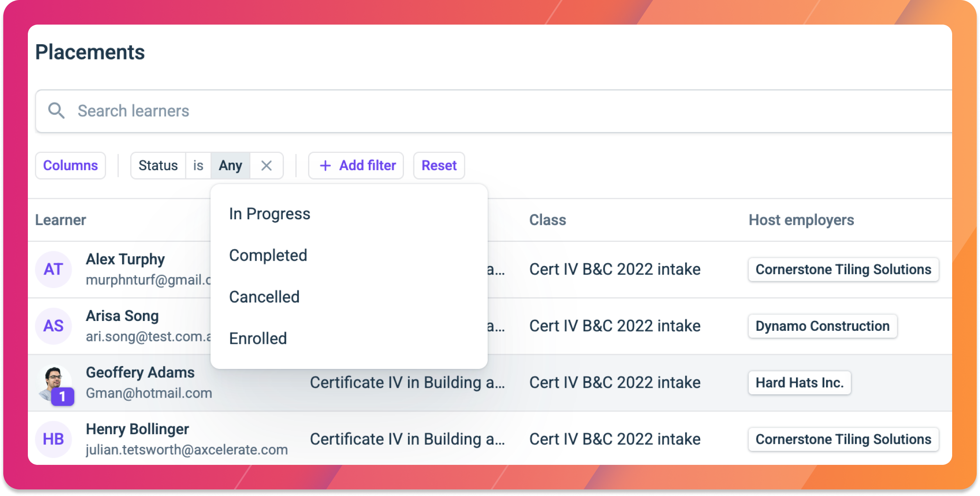Click Arisa Song's ari.song email text
980x496 pixels.
pos(148,336)
